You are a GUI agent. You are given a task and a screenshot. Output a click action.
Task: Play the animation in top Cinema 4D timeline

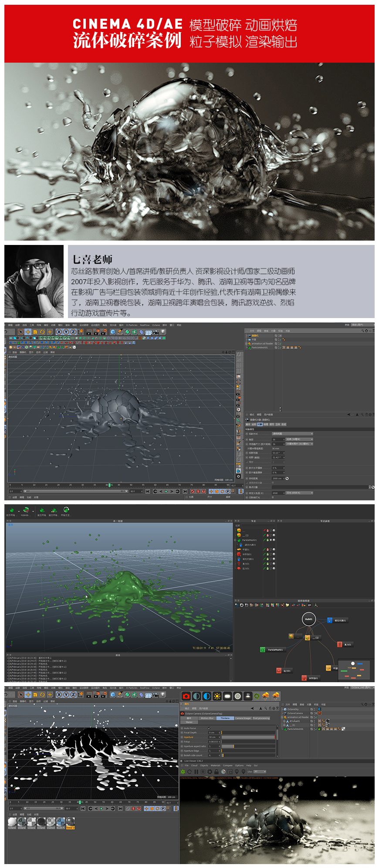[x=166, y=491]
